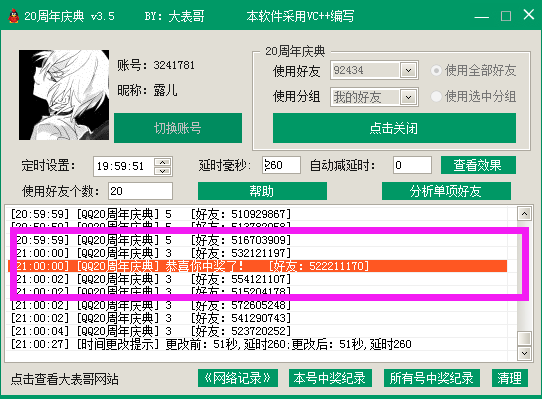Decrease the timer with the down spinner arrow
The width and height of the screenshot is (542, 399).
[162, 171]
